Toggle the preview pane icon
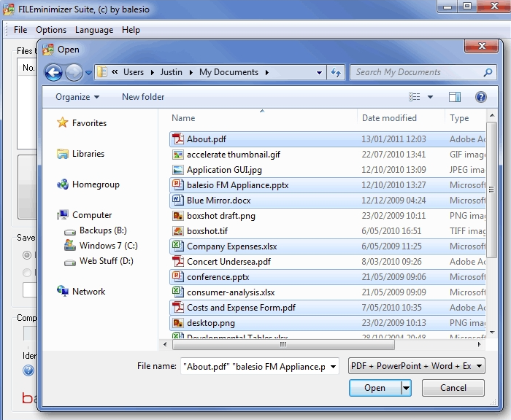Viewport: 511px width, 420px height. click(x=455, y=97)
